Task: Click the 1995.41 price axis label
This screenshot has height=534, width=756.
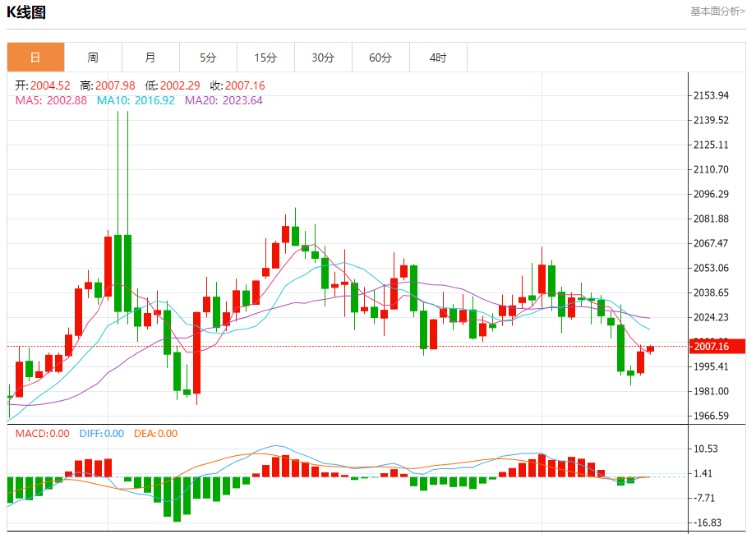Action: 711,366
